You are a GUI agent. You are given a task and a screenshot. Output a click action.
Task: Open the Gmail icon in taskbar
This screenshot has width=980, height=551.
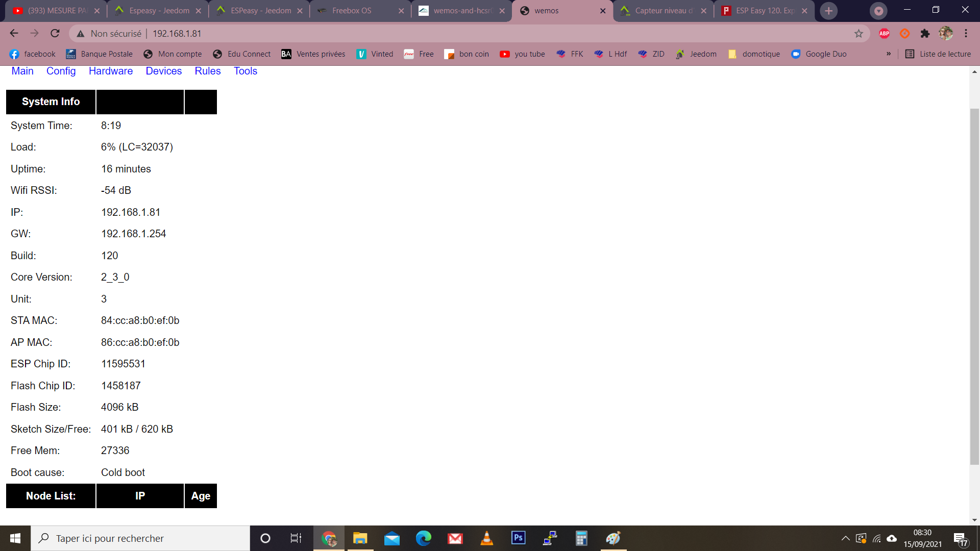coord(455,538)
